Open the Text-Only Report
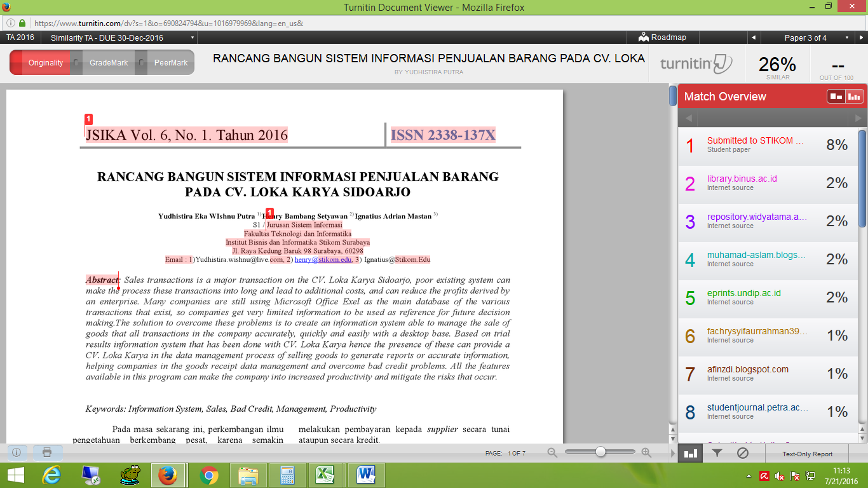This screenshot has height=488, width=868. point(807,454)
